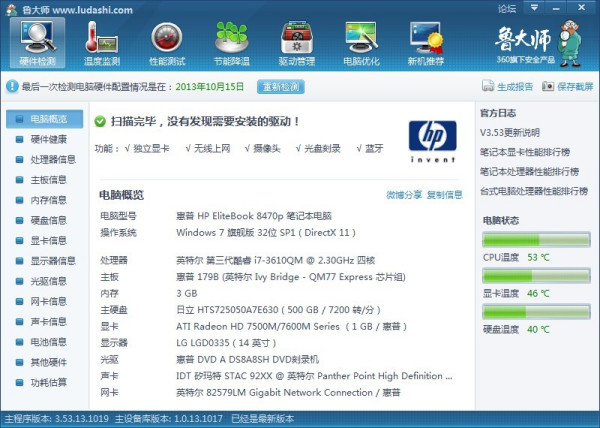
Task: Click the 独立显卡 feature check
Action: 147,148
